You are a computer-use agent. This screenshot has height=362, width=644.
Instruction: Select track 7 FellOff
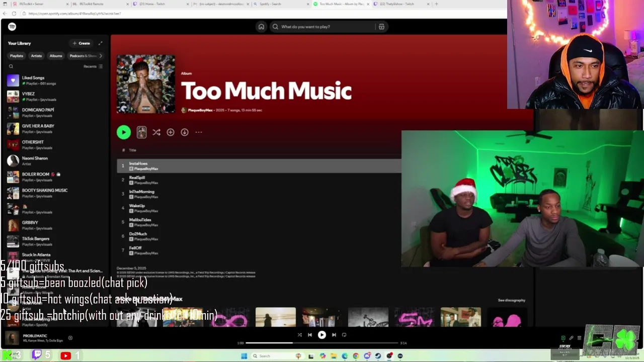tap(259, 250)
